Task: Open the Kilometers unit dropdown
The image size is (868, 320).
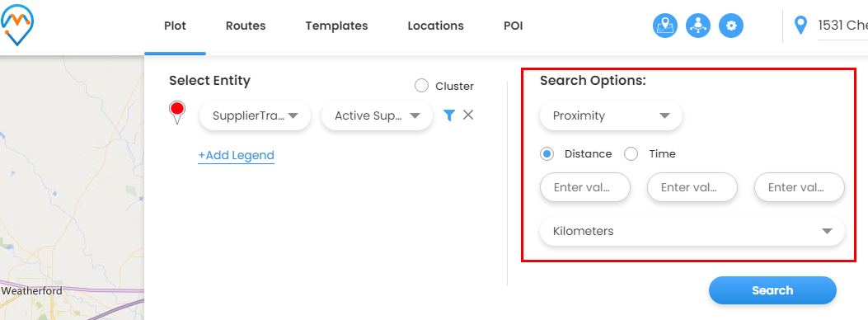Action: (692, 231)
